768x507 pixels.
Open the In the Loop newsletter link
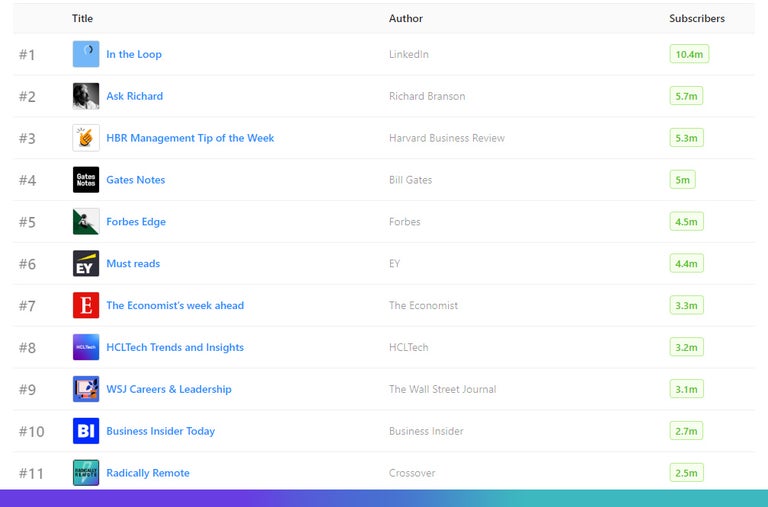[134, 54]
